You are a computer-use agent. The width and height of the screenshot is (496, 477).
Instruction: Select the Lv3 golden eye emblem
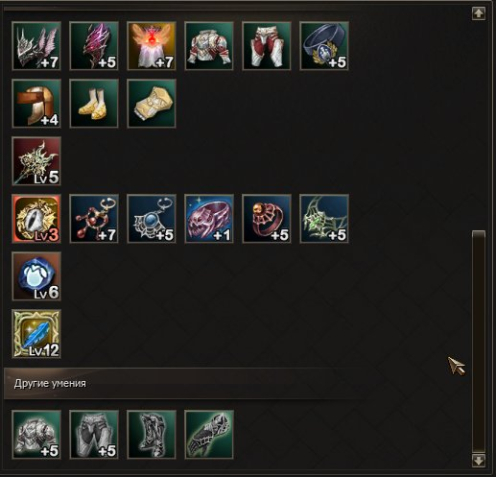point(36,219)
